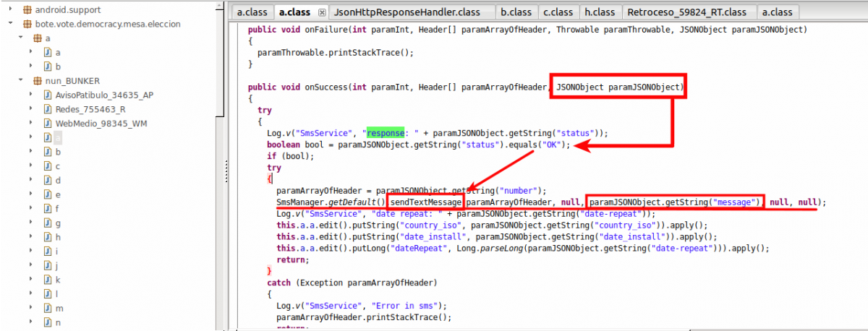Click the class icon next to 'k'
Image resolution: width=868 pixels, height=331 pixels.
point(48,279)
